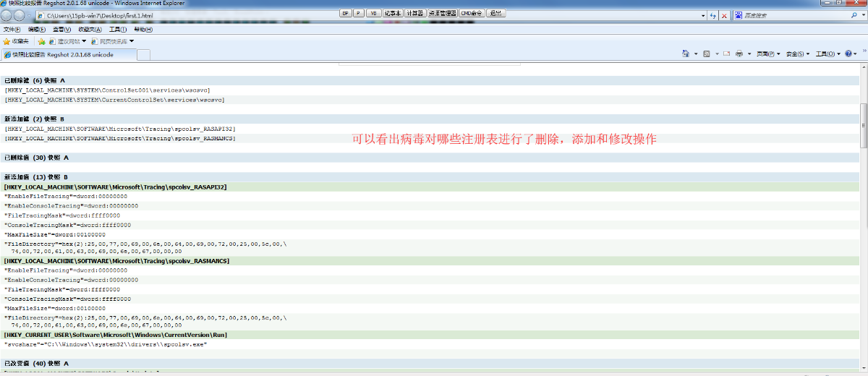
Task: Expand the Home icon dropdown arrow
Action: coord(695,54)
